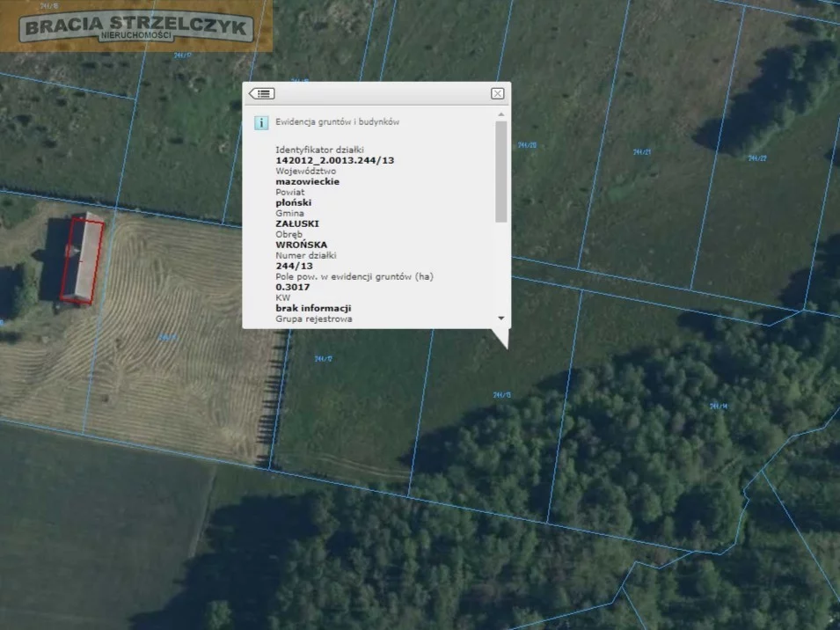The height and width of the screenshot is (630, 840).
Task: Select the red-outlined building on the map
Action: tap(84, 260)
